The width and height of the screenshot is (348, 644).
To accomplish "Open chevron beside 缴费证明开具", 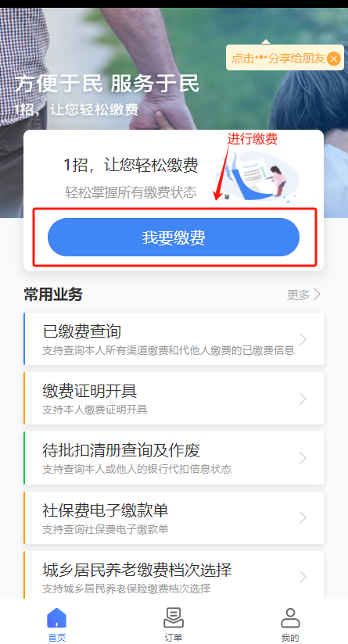I will 303,399.
